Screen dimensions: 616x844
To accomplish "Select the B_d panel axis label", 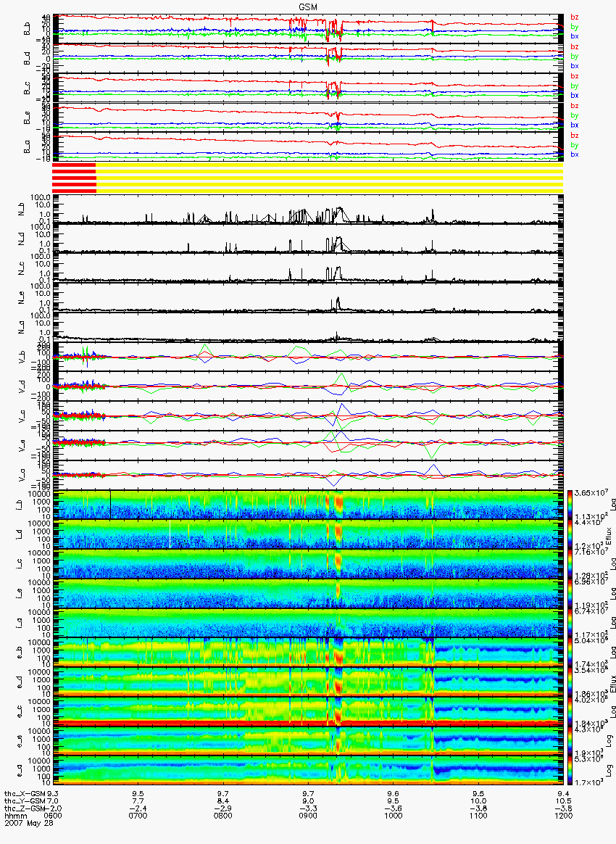I will (x=27, y=59).
